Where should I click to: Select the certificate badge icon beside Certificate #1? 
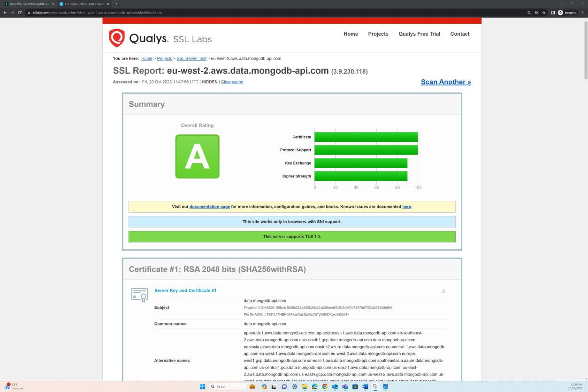coord(139,294)
